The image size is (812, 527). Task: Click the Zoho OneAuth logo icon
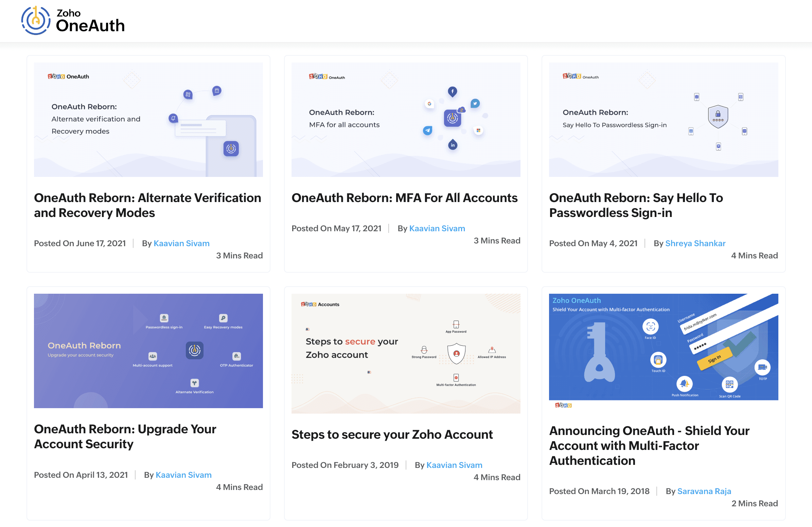(x=36, y=20)
